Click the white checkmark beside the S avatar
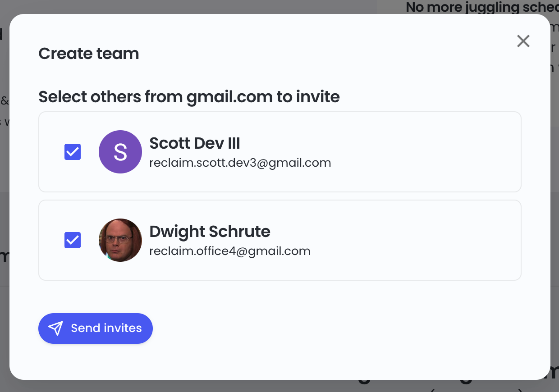Image resolution: width=559 pixels, height=392 pixels. pyautogui.click(x=73, y=152)
